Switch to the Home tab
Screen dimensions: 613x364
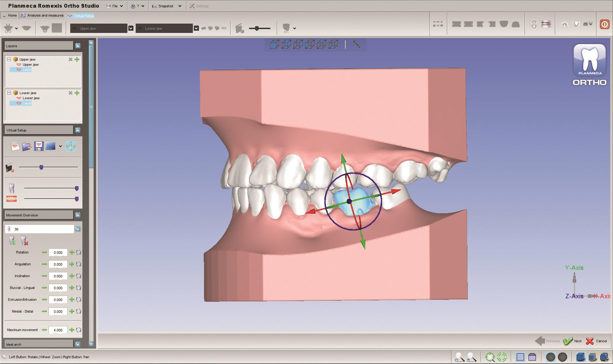(12, 16)
